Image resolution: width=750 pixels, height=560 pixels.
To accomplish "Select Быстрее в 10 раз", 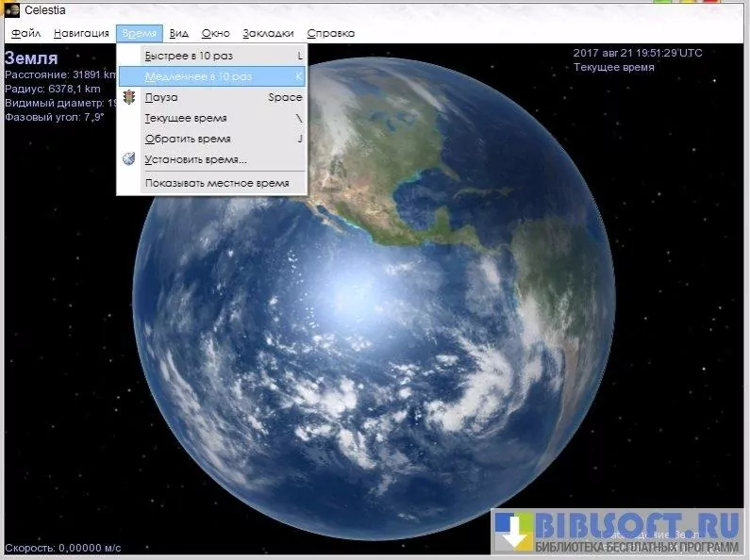I will tap(188, 56).
